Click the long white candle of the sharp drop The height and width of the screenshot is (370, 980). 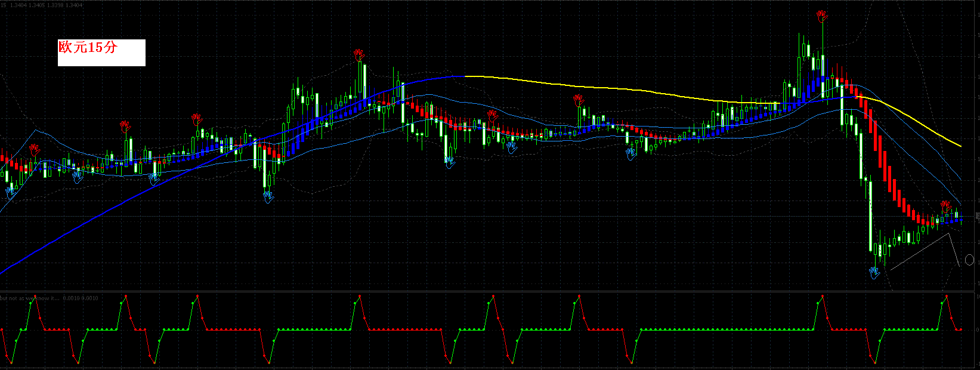(870, 217)
